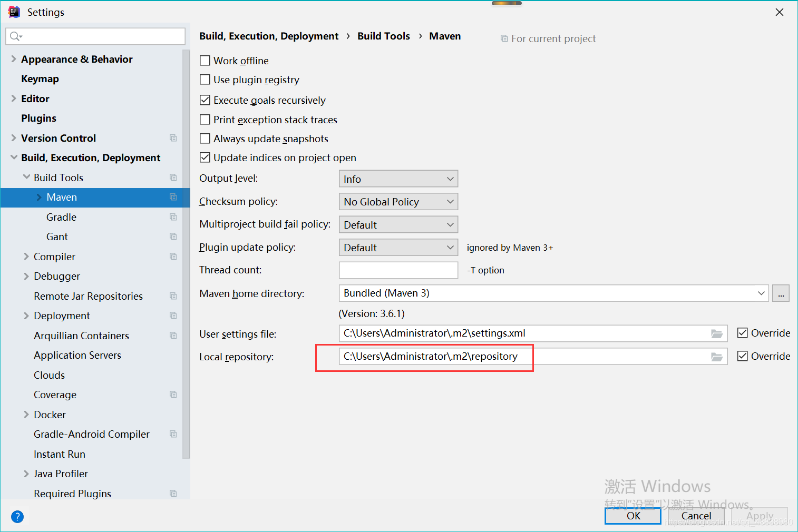Click the project-level icon beside Deployment
Image resolution: width=798 pixels, height=532 pixels.
click(173, 316)
